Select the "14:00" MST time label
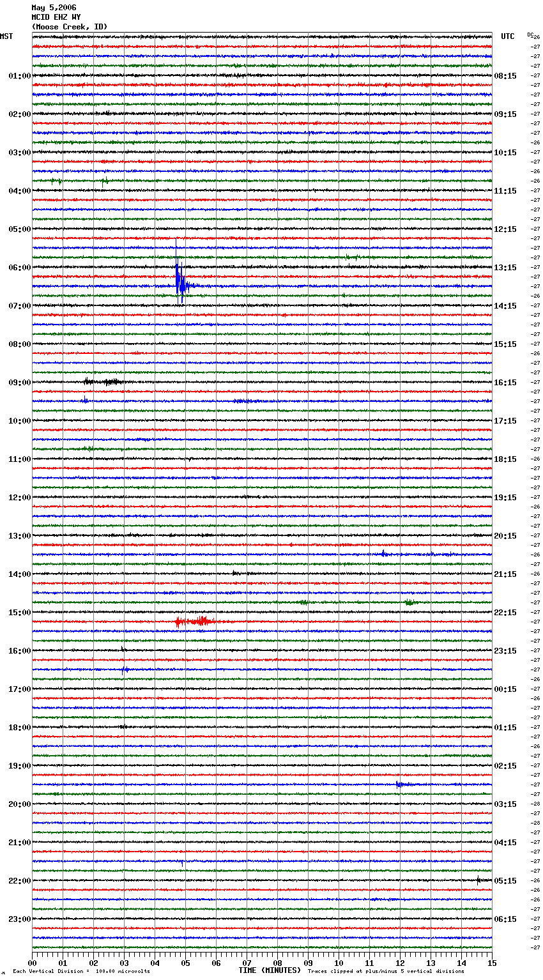The height and width of the screenshot is (980, 543). pos(20,574)
